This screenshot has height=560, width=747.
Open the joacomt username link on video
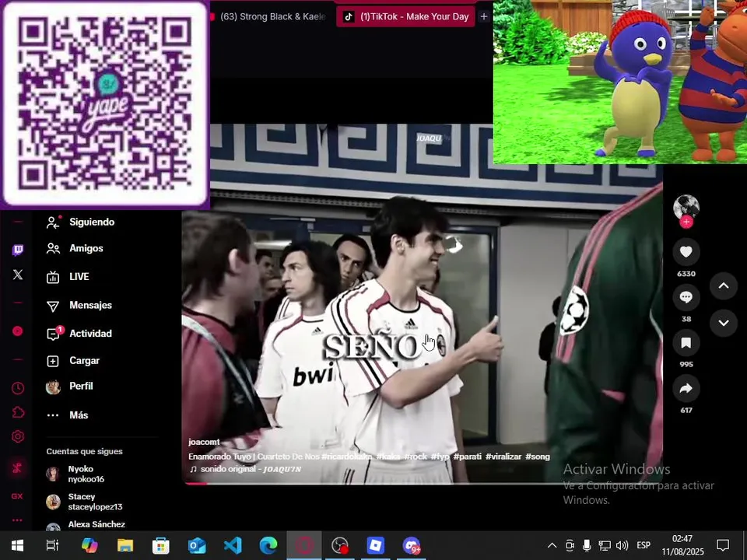point(204,442)
